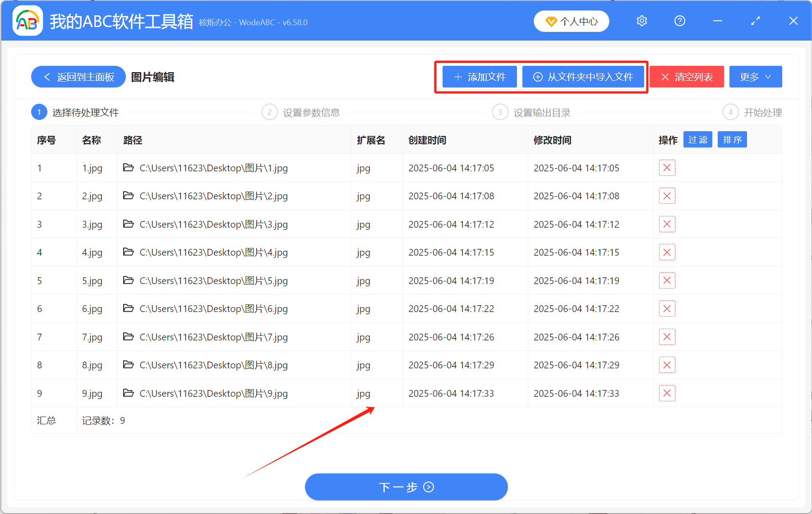
Task: Click the ABC toolbox logo
Action: (x=27, y=20)
